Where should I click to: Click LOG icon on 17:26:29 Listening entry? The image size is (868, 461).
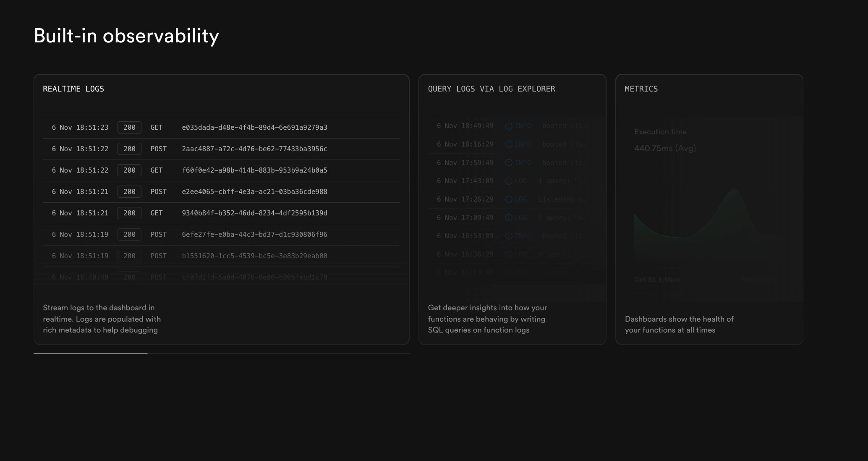point(509,199)
